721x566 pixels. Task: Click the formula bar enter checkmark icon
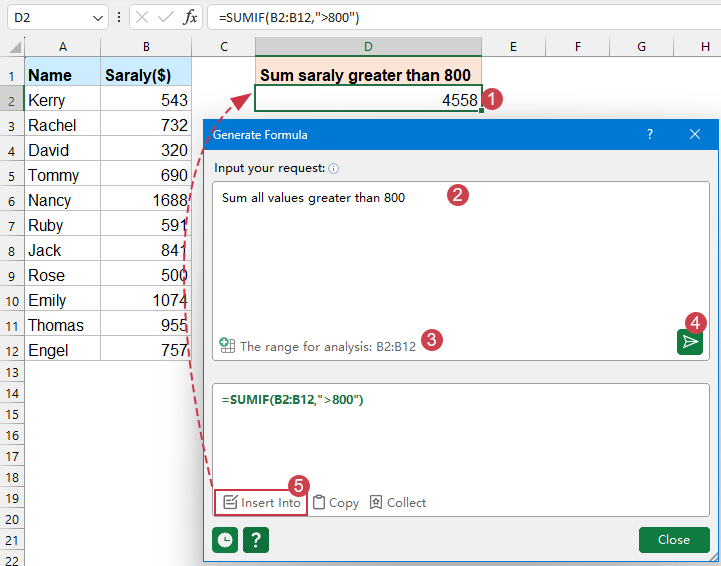coord(166,18)
